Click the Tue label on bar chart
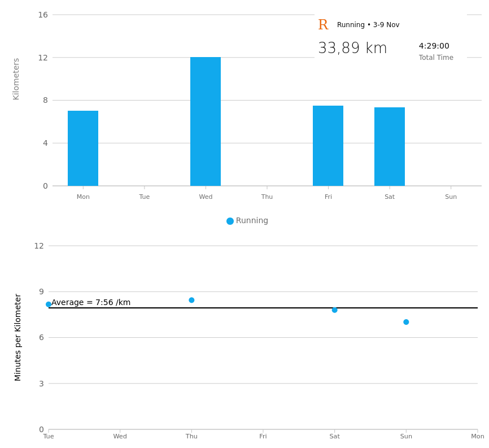489x448 pixels. tap(145, 197)
